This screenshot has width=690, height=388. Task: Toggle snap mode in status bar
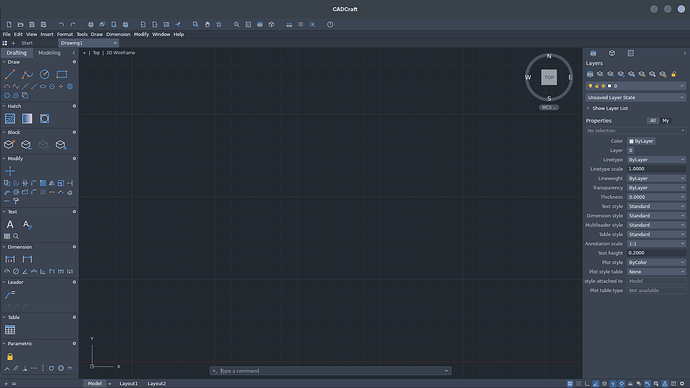pyautogui.click(x=579, y=384)
